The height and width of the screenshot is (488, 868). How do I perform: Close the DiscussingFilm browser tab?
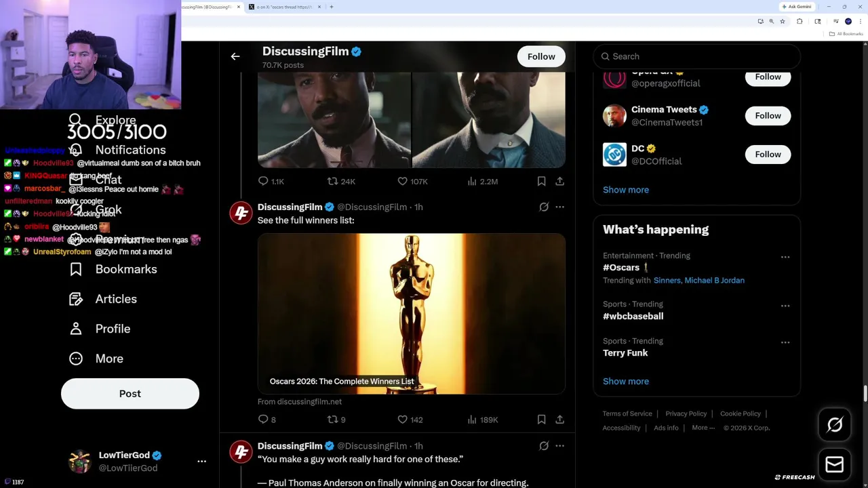pos(238,7)
